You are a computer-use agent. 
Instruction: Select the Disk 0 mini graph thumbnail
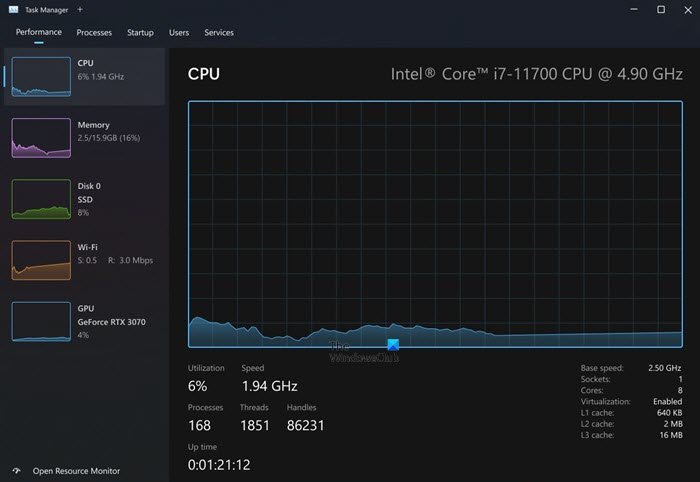41,199
